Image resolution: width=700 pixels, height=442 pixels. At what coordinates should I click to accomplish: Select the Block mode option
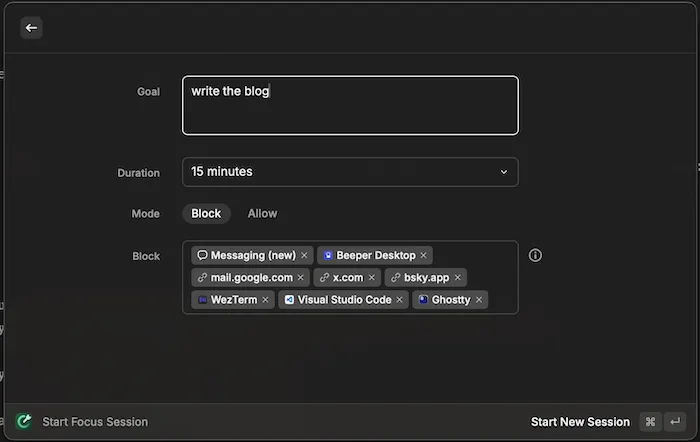206,213
